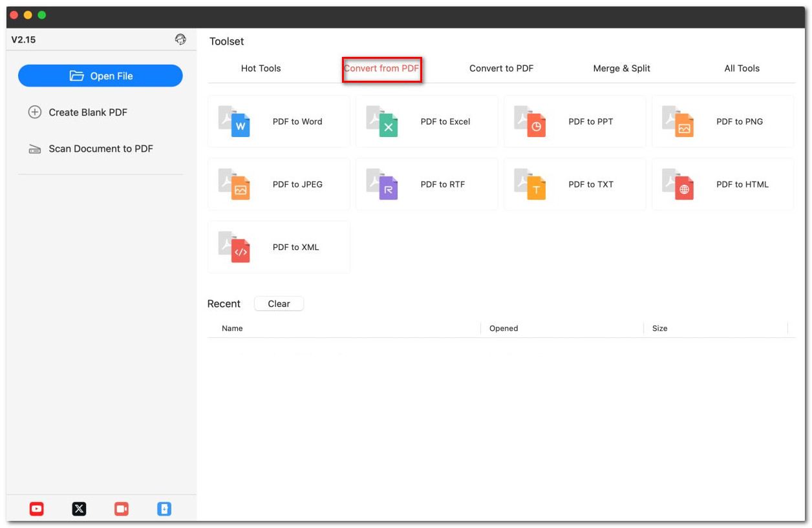Open the Convert to PDF tab
The height and width of the screenshot is (528, 812).
501,69
